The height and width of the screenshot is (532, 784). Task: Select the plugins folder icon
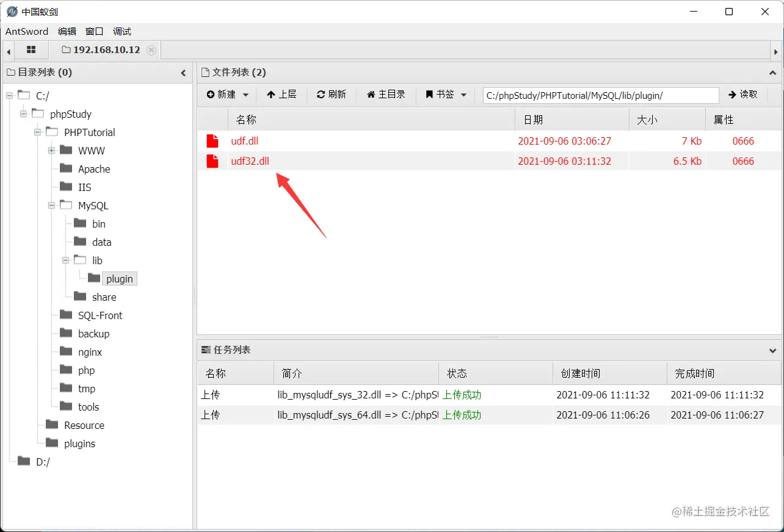52,443
